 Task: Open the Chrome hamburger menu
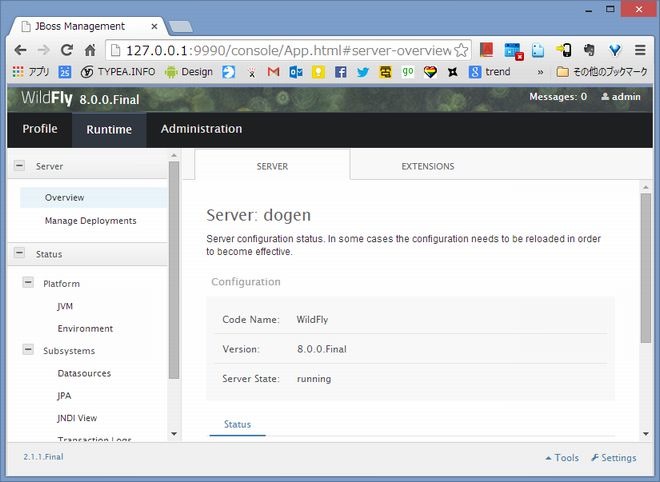coord(639,50)
